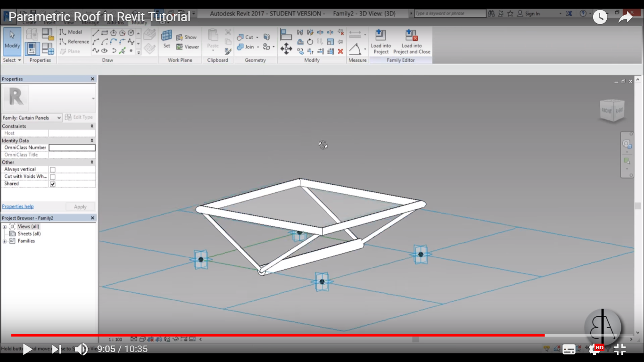Enable Cut with Voids When Loaded
644x362 pixels.
click(x=53, y=176)
